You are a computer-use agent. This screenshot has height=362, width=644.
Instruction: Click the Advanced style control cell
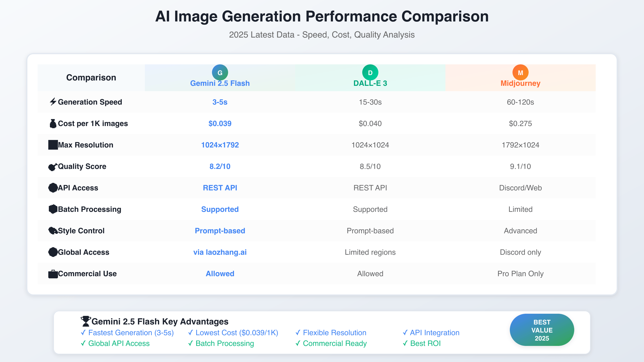point(521,231)
